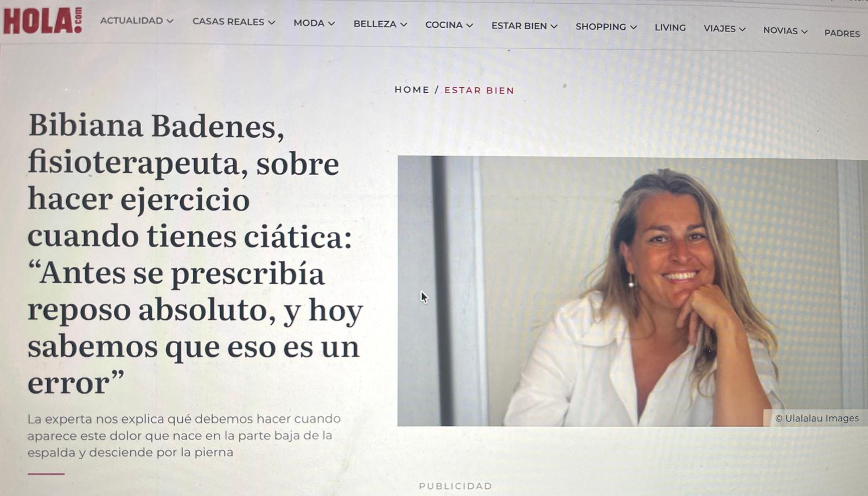Click the subtitle starting 'La experta nos explica'
This screenshot has width=868, height=496.
coord(184,435)
